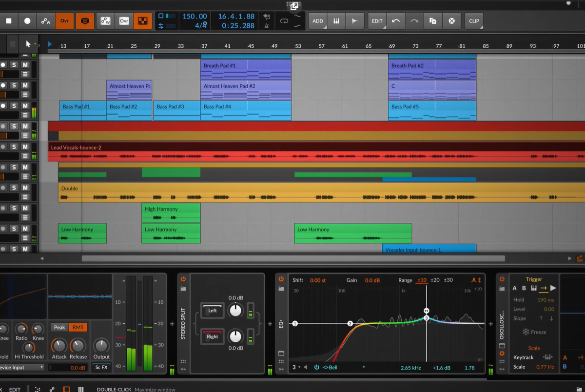Switch compressor detection to Peak mode

point(59,327)
